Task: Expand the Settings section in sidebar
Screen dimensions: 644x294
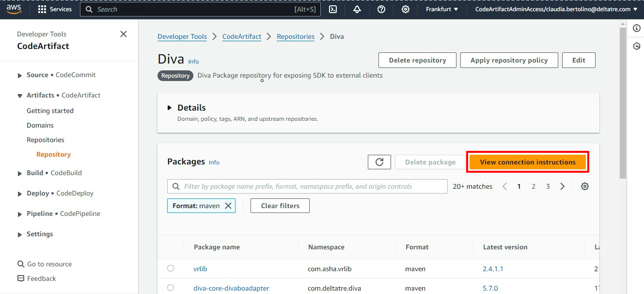Action: pos(20,234)
